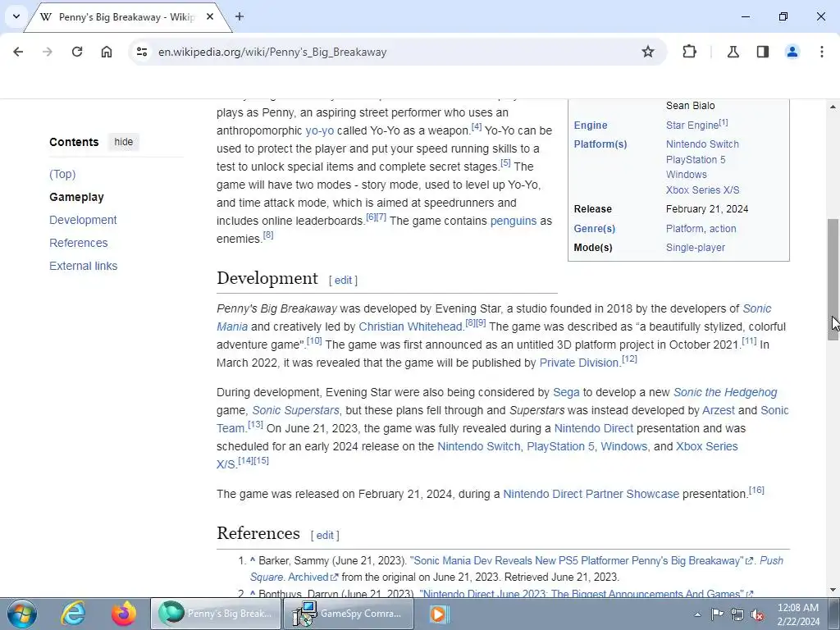Screen dimensions: 840x630
Task: Jump to (Top) in Contents
Action: click(x=62, y=174)
